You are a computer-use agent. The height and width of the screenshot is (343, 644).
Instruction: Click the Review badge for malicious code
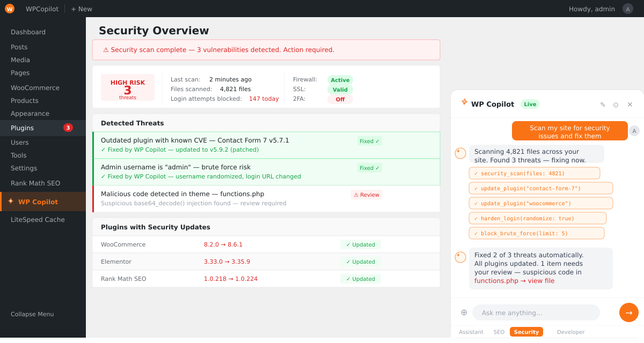[x=367, y=195]
